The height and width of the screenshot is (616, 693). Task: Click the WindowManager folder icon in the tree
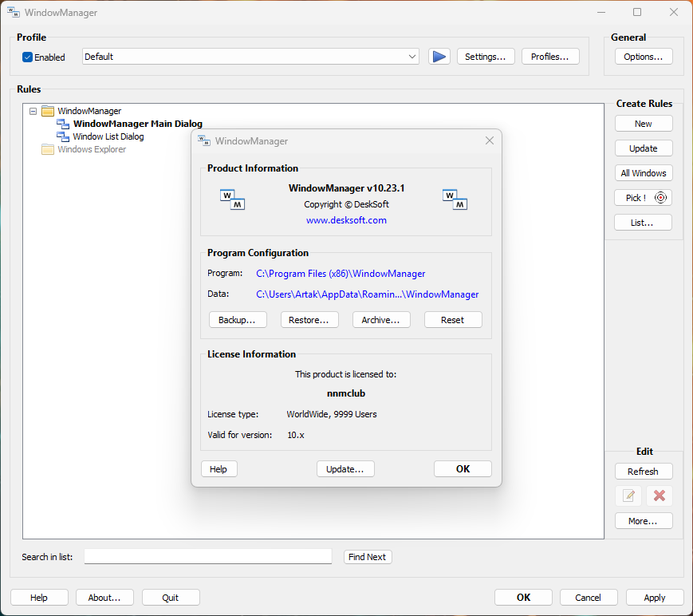pyautogui.click(x=48, y=111)
